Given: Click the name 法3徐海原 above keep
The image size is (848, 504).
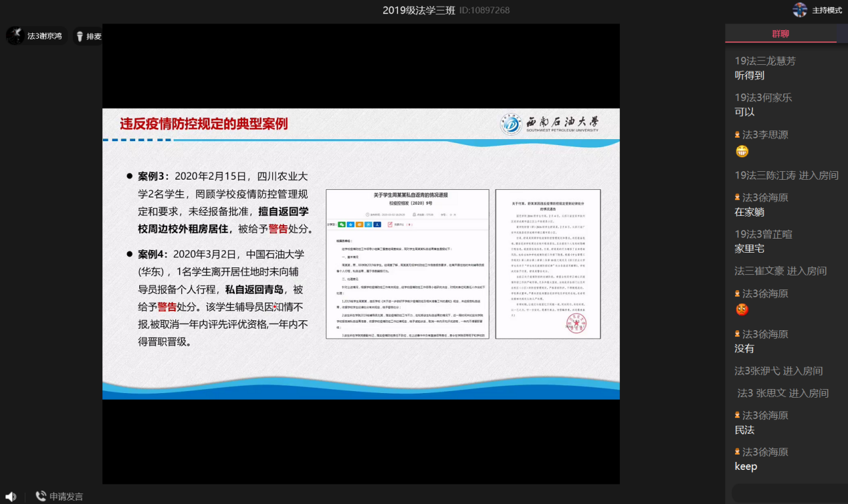Looking at the screenshot, I should tap(765, 452).
